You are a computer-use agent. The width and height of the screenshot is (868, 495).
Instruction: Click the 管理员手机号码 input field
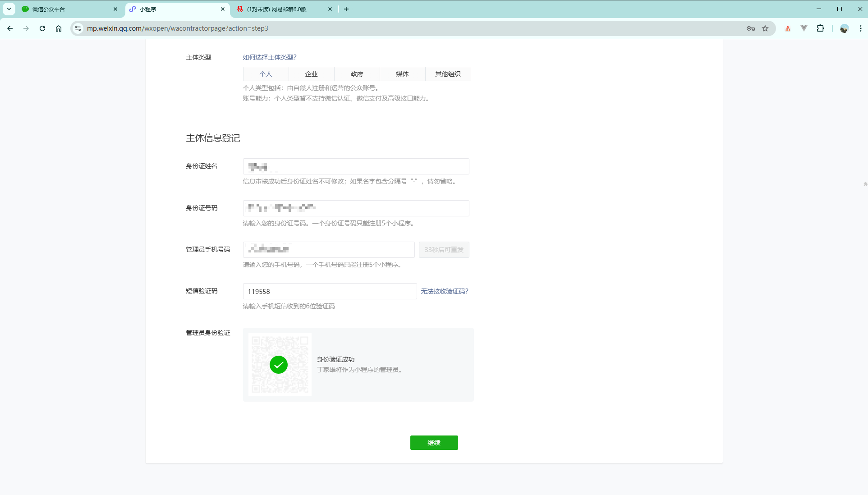click(x=329, y=250)
